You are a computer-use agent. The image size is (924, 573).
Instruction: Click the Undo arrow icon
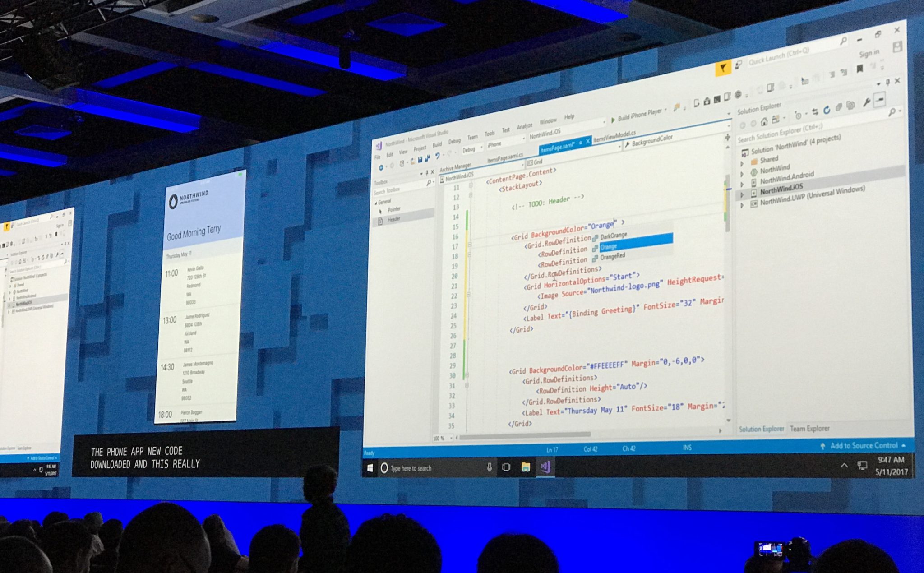tap(437, 157)
